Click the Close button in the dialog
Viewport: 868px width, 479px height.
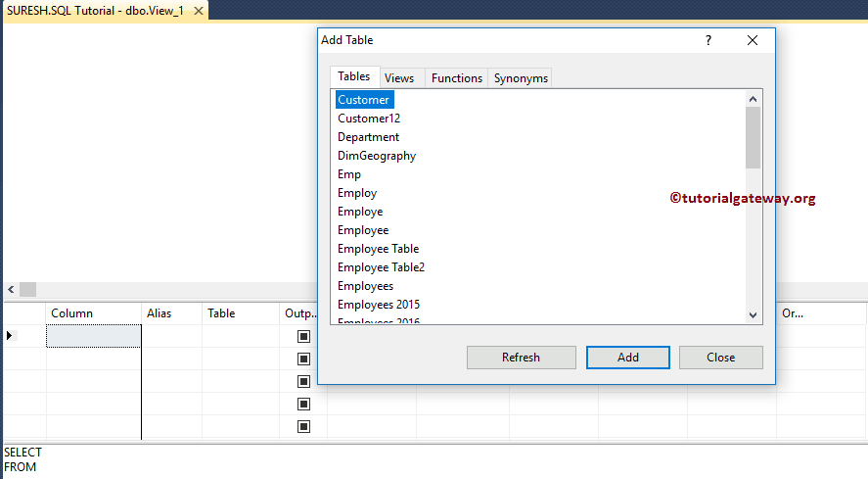[x=720, y=358]
